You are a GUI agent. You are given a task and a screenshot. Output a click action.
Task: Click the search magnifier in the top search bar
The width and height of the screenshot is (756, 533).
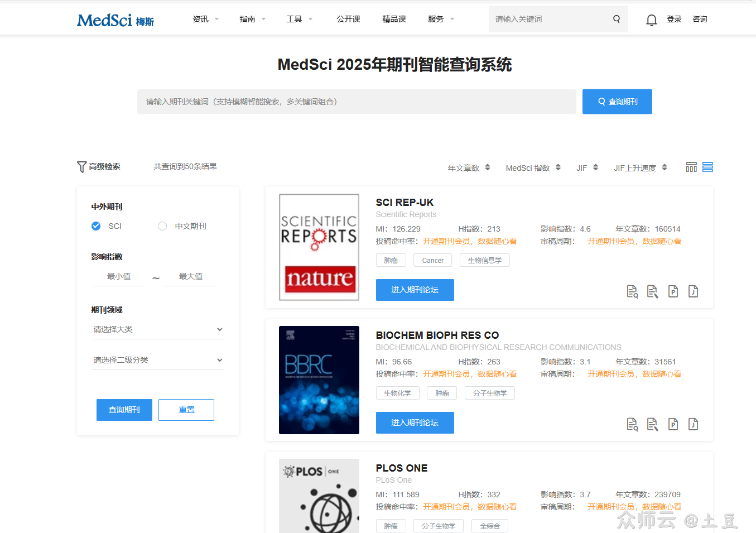pyautogui.click(x=617, y=18)
